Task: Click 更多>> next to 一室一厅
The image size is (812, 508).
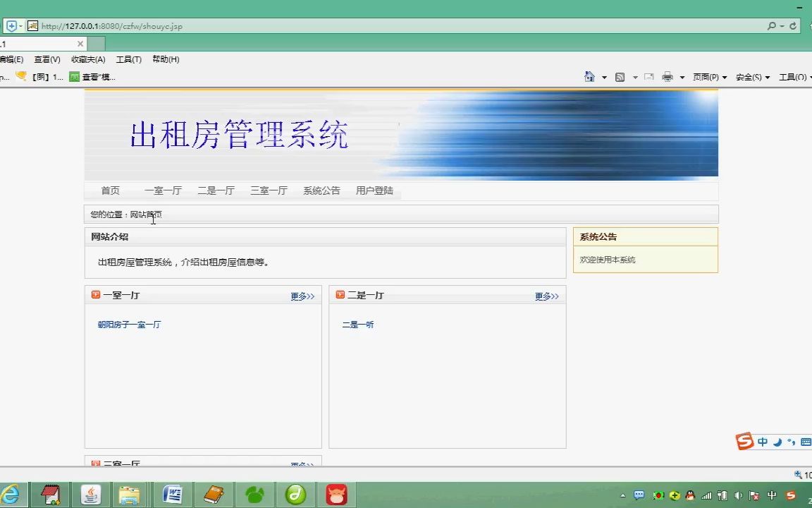Action: click(x=302, y=296)
